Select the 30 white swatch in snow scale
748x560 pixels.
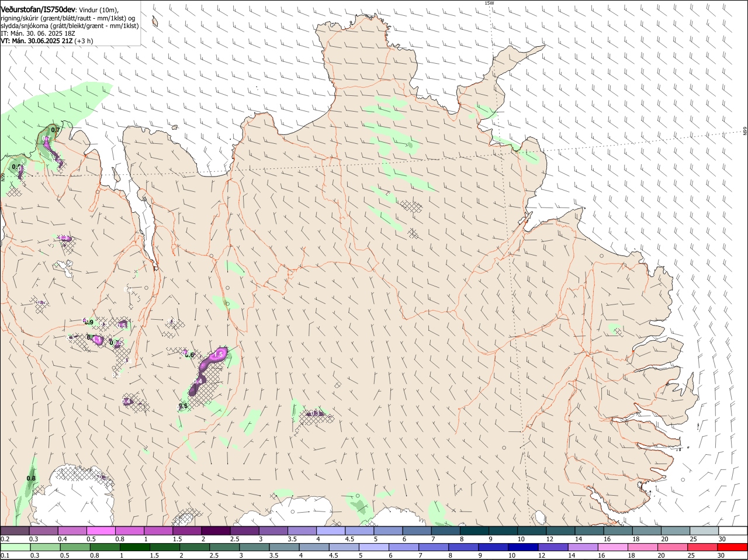733,531
